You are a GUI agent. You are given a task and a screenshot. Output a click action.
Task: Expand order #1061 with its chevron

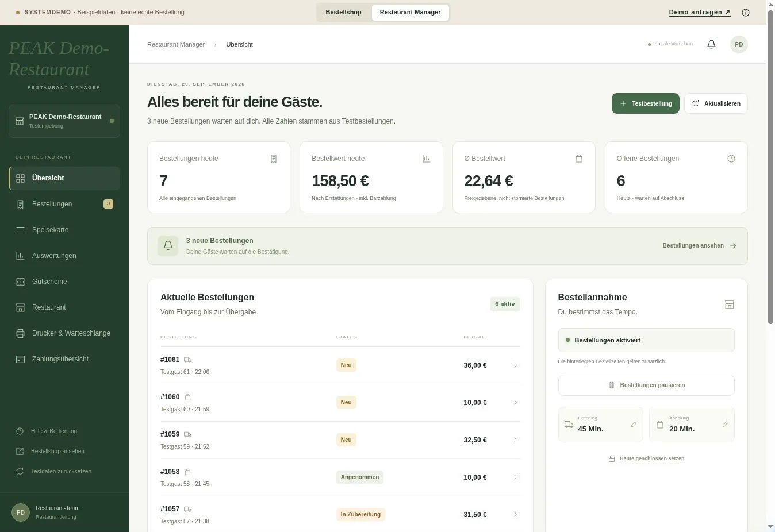coord(515,365)
